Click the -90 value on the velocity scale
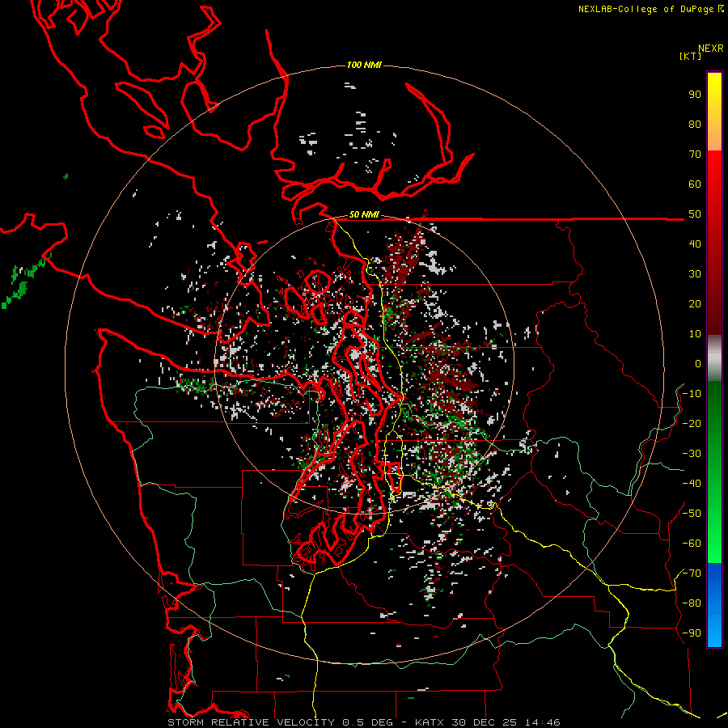The image size is (728, 728). [692, 633]
